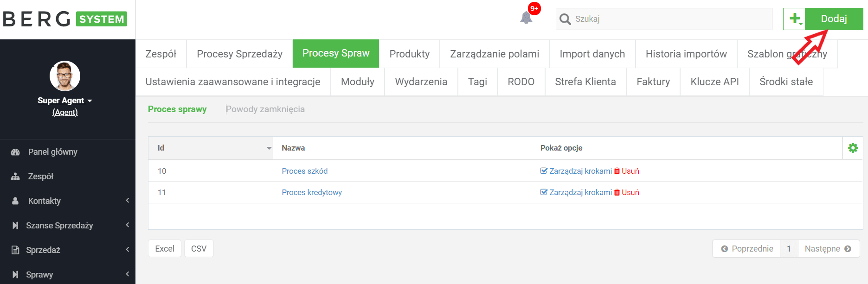This screenshot has width=868, height=284.
Task: Click the Kontakty person icon
Action: (x=15, y=201)
